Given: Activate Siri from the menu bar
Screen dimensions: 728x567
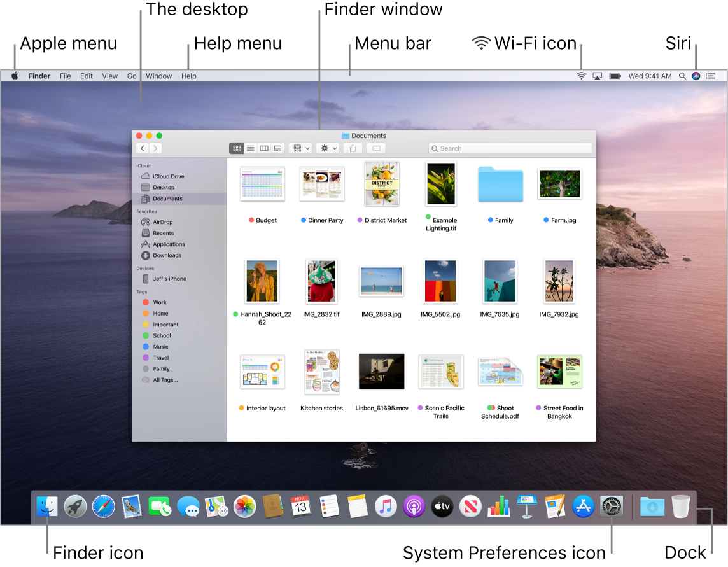Looking at the screenshot, I should (x=695, y=76).
